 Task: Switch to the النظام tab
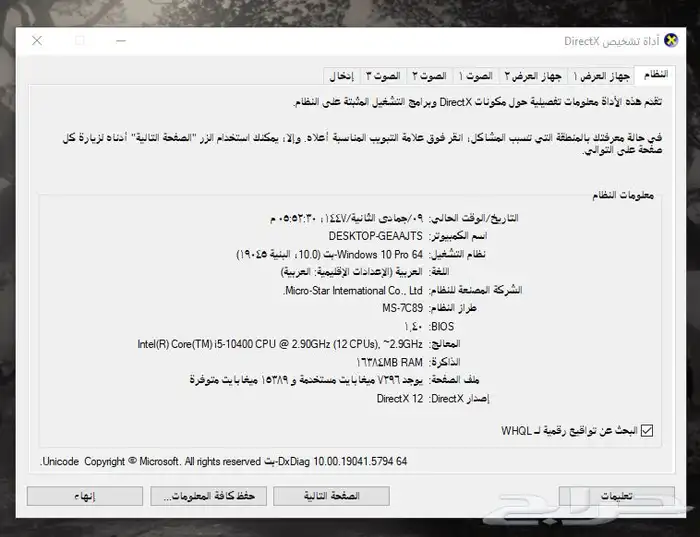655,75
